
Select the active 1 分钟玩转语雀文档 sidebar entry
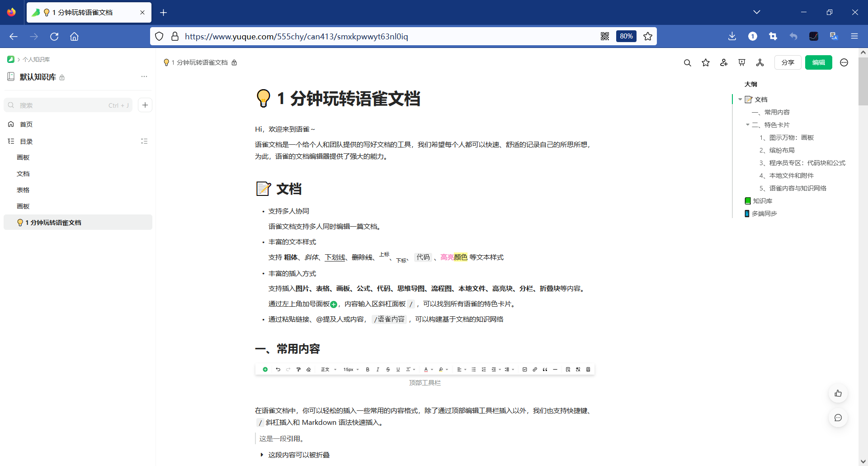tap(78, 222)
